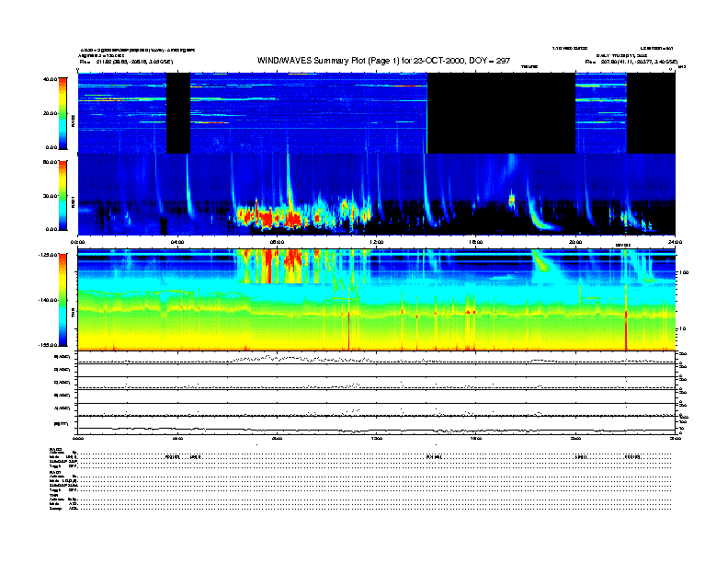The image size is (728, 563).
Task: Click the 'Rev' orbit info text at top right
Action: (x=631, y=62)
